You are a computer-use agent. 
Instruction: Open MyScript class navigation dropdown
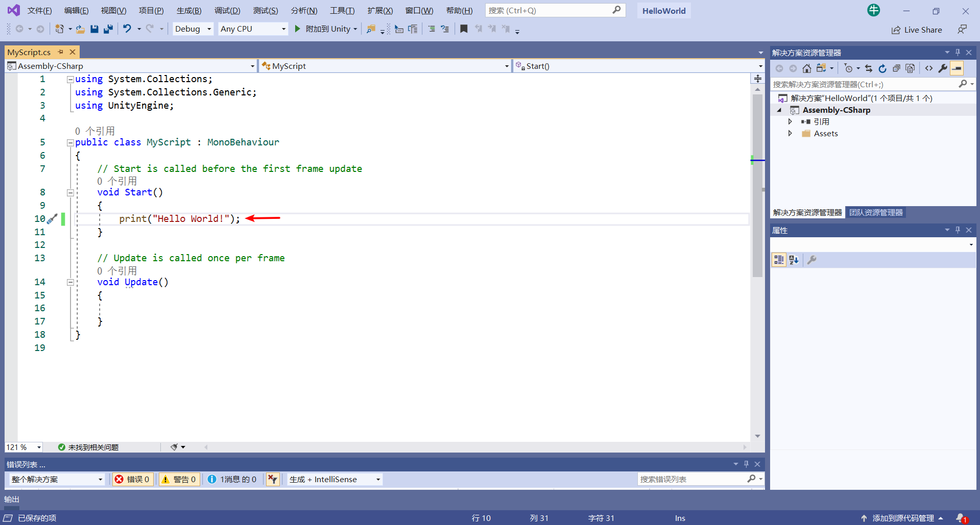[x=385, y=66]
